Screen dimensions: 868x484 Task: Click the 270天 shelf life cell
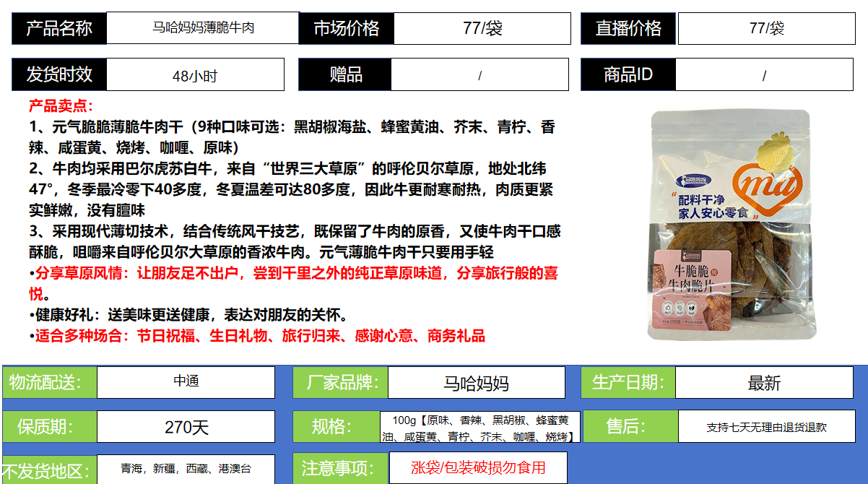[x=186, y=427]
